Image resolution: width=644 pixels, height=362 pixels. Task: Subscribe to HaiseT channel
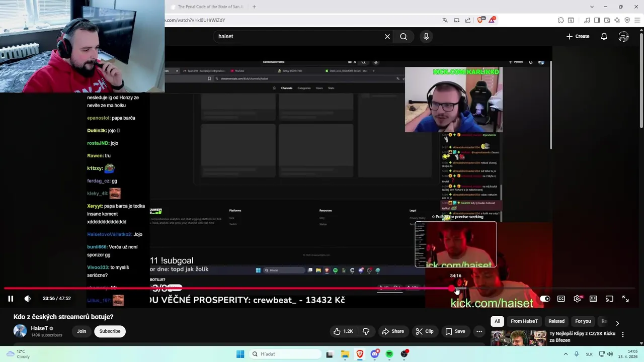click(110, 331)
